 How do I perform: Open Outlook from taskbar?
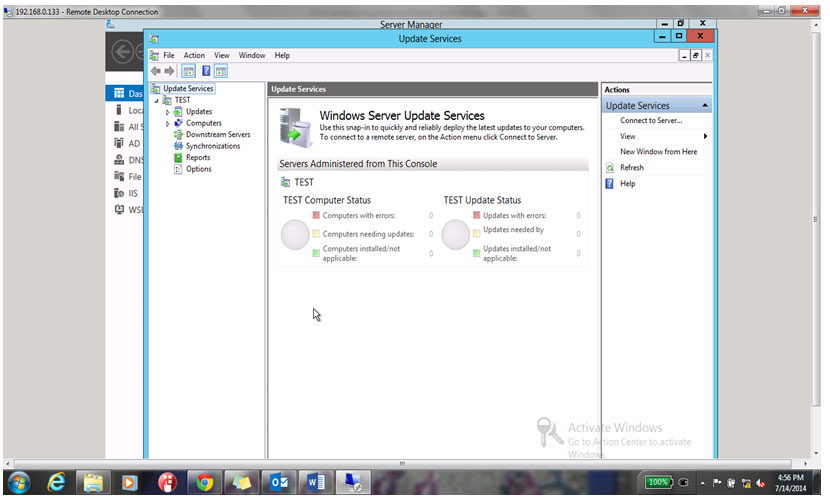tap(279, 483)
